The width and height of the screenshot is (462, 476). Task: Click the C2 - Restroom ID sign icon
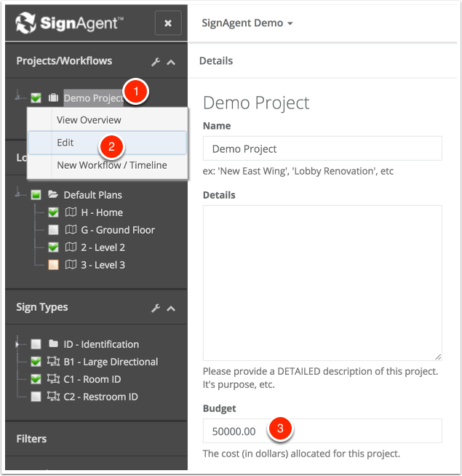point(53,396)
